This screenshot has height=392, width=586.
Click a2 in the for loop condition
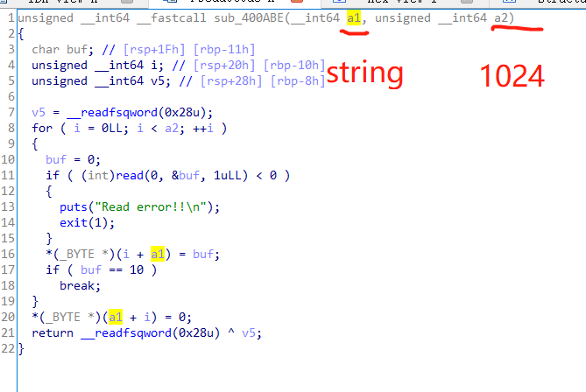pyautogui.click(x=172, y=128)
